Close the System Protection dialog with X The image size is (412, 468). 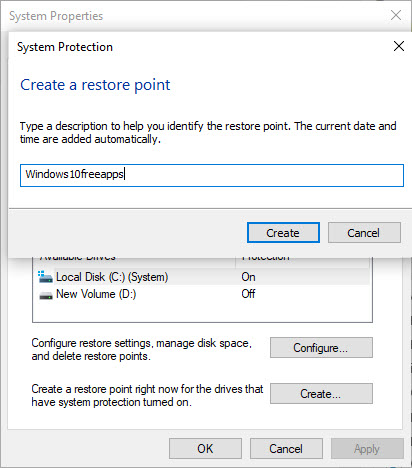[399, 46]
